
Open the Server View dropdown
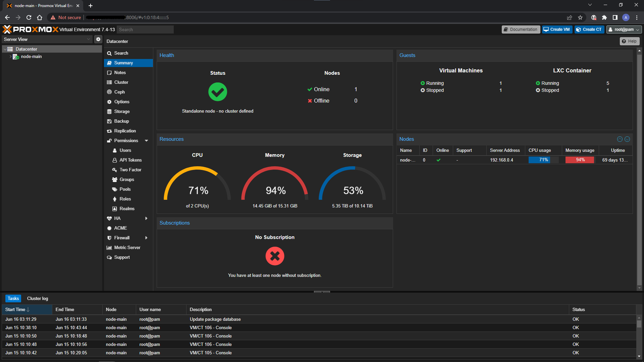point(47,39)
